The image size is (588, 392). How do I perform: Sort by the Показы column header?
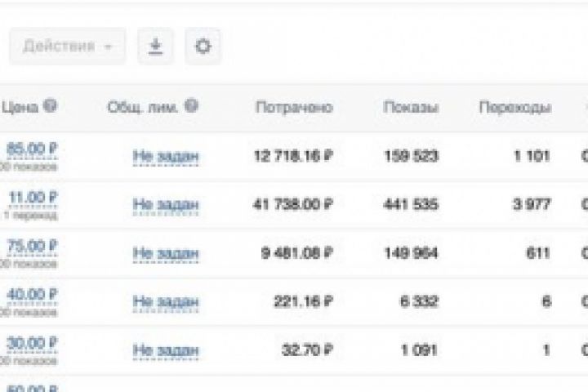(411, 107)
